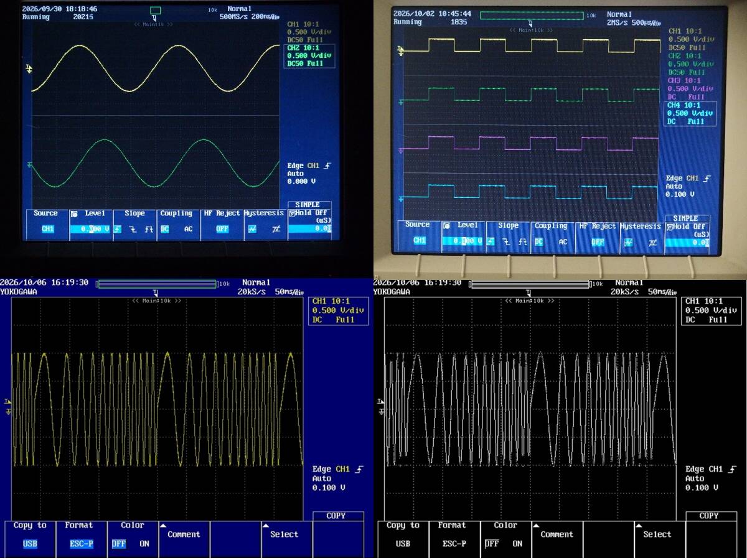The image size is (747, 560).
Task: Click Level 0.000 V field on sine-wave scope
Action: pos(90,229)
